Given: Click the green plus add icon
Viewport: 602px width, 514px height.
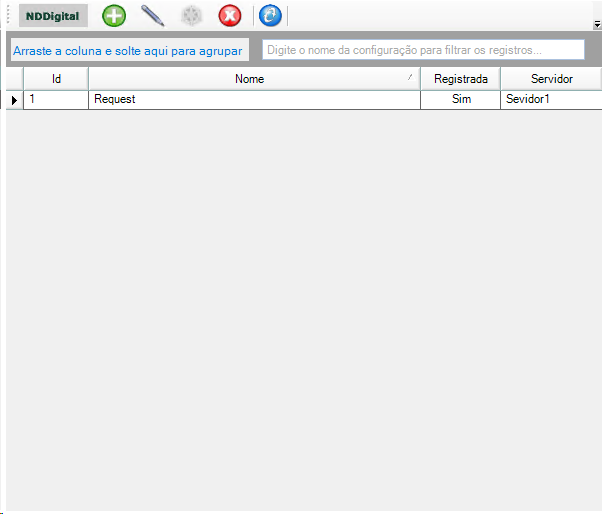Looking at the screenshot, I should pyautogui.click(x=114, y=16).
